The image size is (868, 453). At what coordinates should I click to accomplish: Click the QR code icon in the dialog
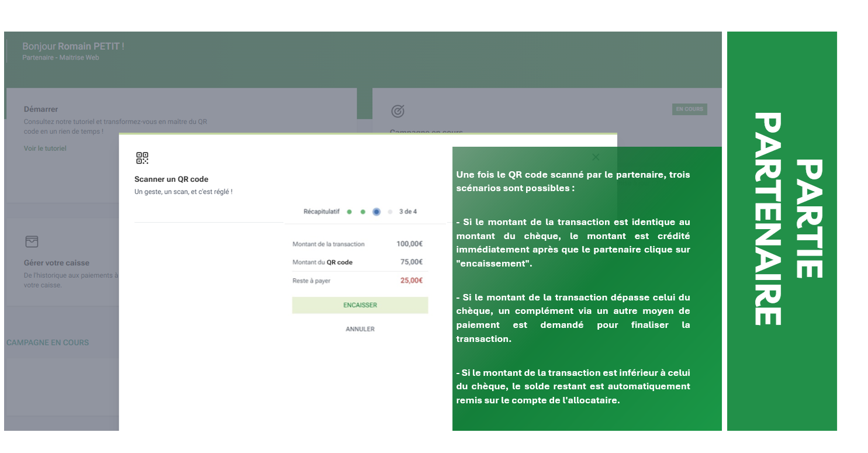click(142, 158)
